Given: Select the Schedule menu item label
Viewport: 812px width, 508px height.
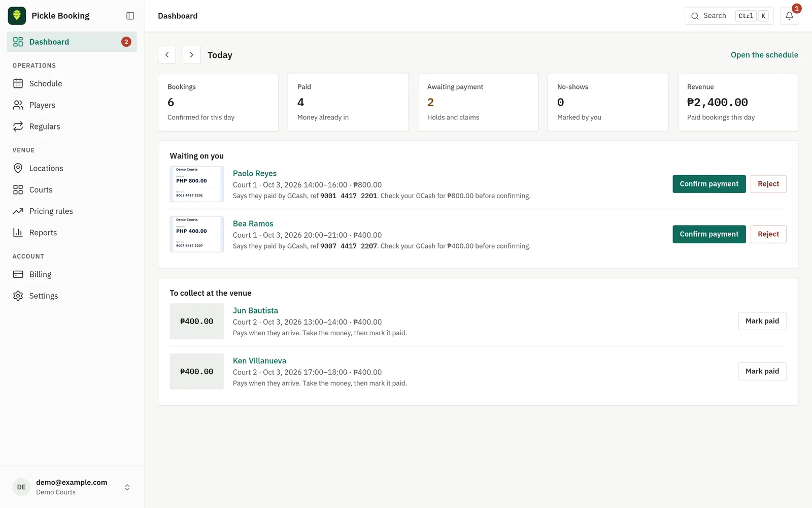Looking at the screenshot, I should [46, 83].
